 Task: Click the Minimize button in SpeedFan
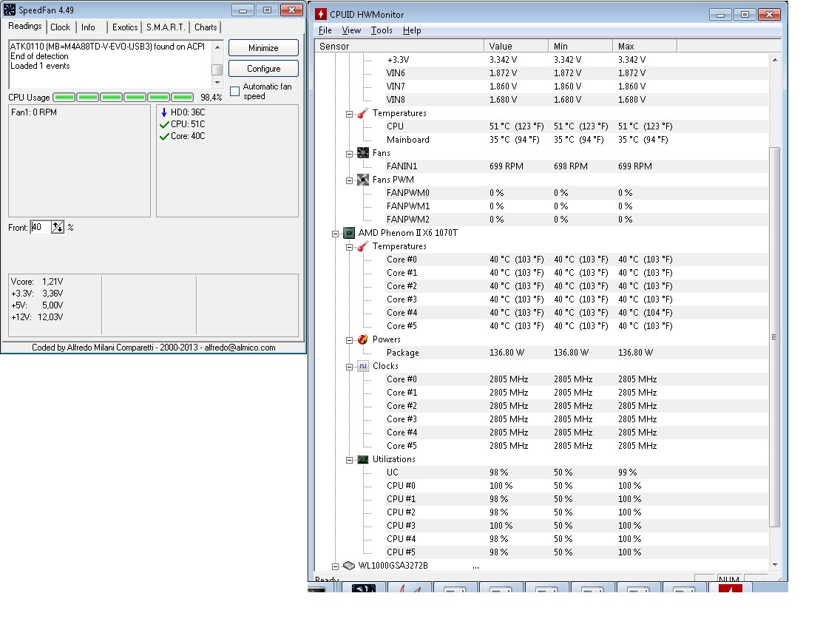click(x=263, y=47)
